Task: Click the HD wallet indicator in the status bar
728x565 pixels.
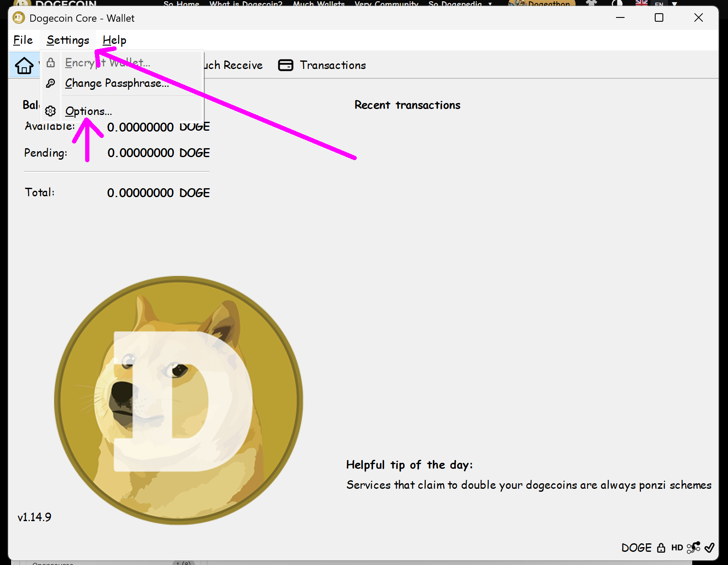Action: (677, 548)
